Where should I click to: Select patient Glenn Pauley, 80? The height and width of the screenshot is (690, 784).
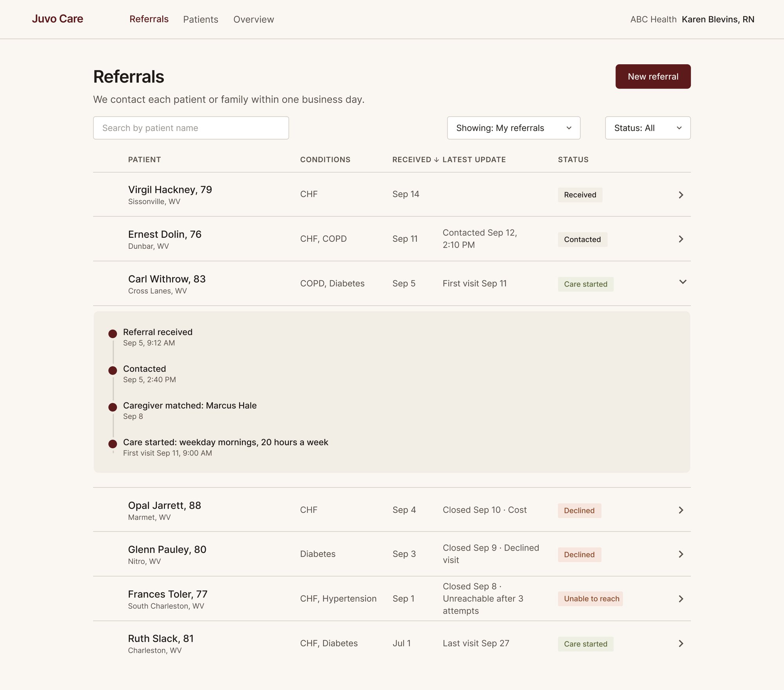tap(167, 549)
